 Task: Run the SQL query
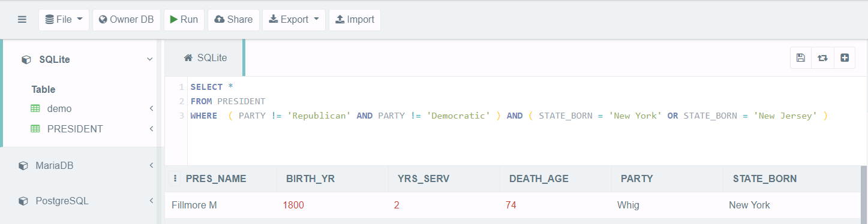[184, 20]
